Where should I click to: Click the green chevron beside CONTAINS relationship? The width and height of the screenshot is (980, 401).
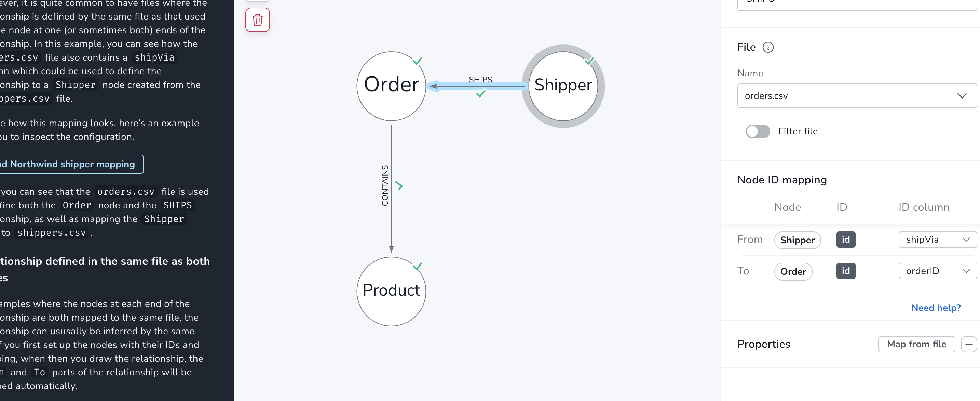pos(399,186)
